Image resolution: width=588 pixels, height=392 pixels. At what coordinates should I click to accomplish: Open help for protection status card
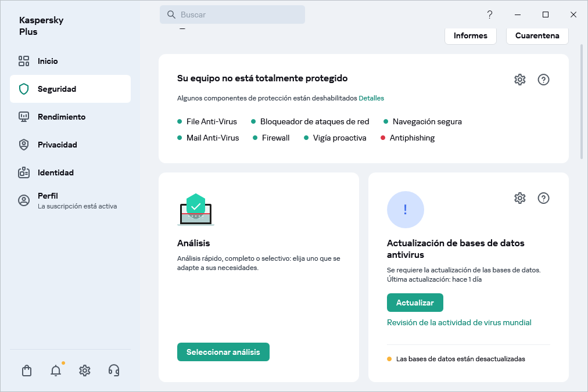(x=543, y=80)
